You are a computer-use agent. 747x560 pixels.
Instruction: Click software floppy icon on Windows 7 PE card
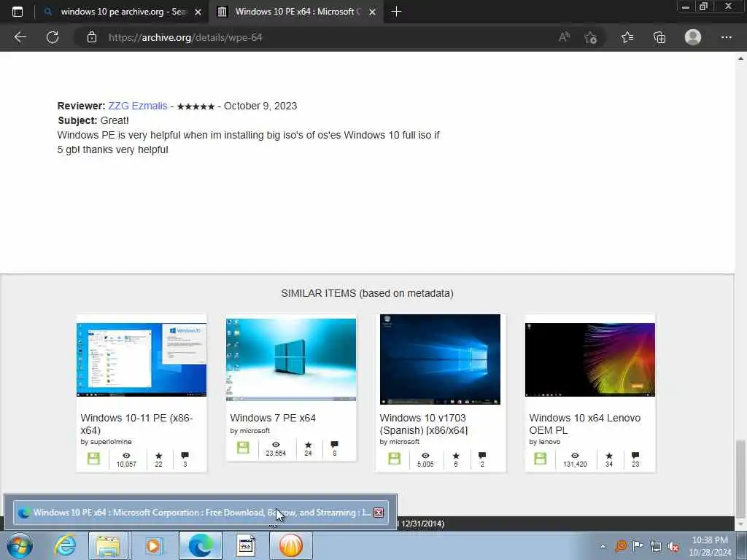[243, 448]
